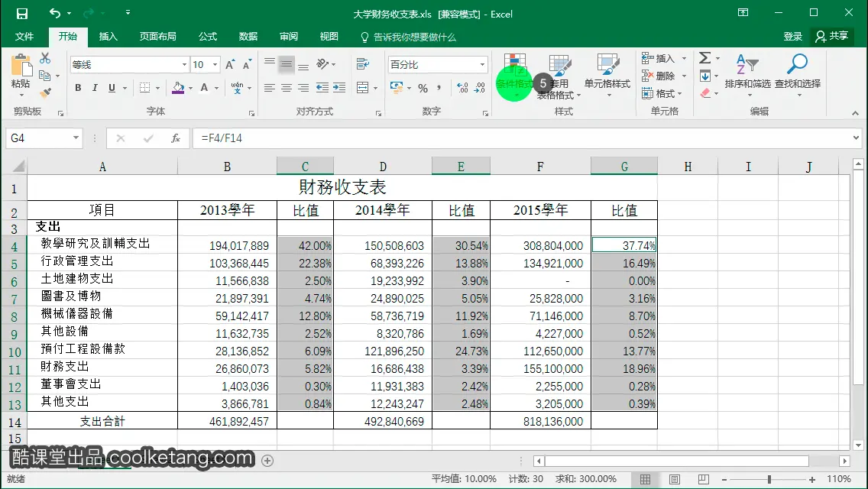Open ribbon display options button
Viewport: 868px width, 489px height.
pyautogui.click(x=743, y=13)
